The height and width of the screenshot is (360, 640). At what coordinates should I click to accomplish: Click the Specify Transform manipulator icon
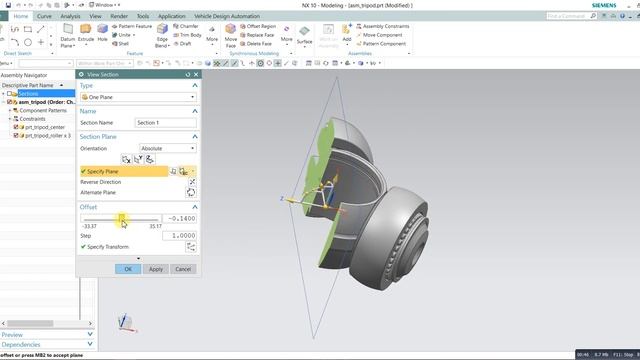click(x=191, y=247)
